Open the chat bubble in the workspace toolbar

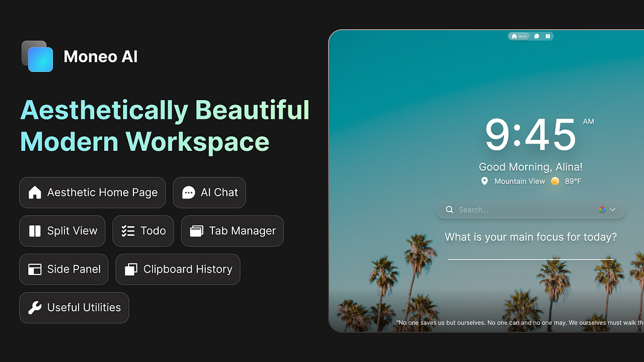537,36
